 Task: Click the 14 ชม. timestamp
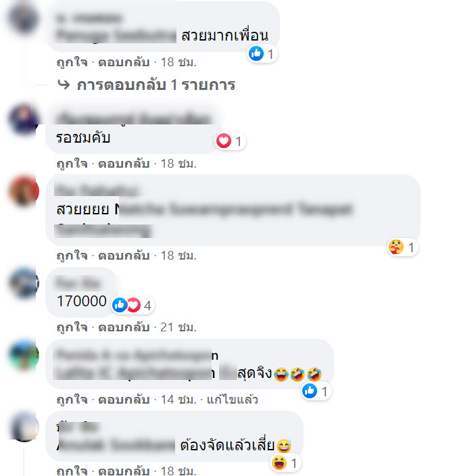coord(178,400)
